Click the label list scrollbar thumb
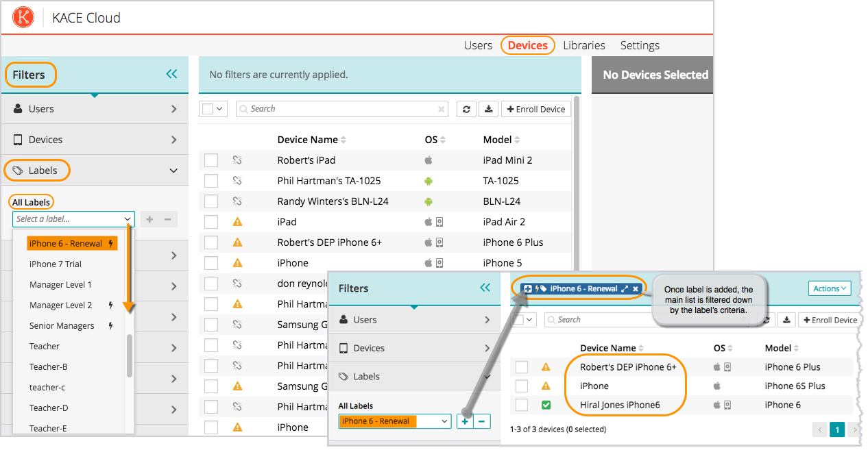Viewport: 868px width, 450px height. [130, 355]
